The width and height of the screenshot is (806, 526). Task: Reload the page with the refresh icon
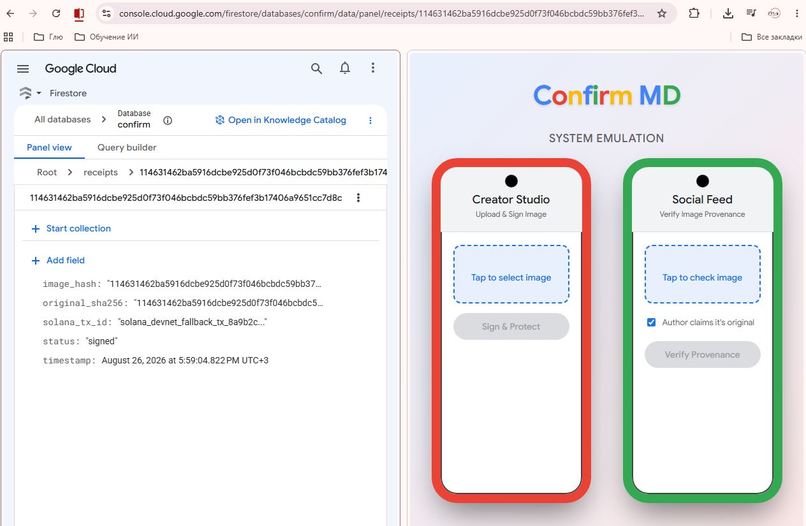click(x=56, y=13)
